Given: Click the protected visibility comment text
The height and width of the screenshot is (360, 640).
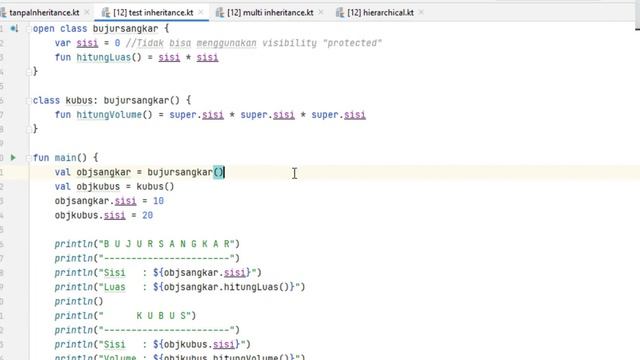Looking at the screenshot, I should [253, 43].
